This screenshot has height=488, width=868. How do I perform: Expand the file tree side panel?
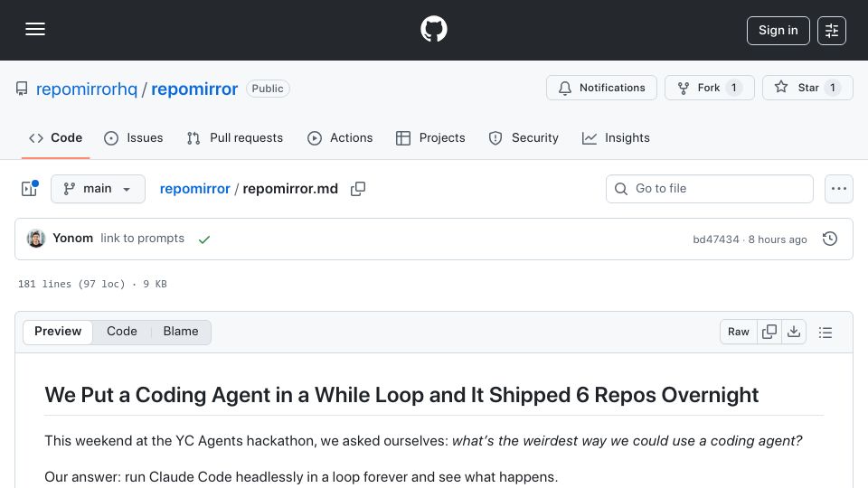click(29, 189)
